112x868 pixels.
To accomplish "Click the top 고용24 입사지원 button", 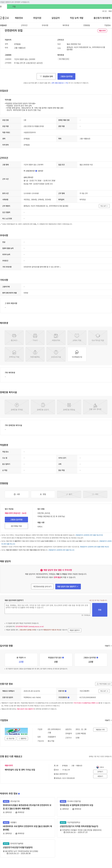I will [x=66, y=77].
